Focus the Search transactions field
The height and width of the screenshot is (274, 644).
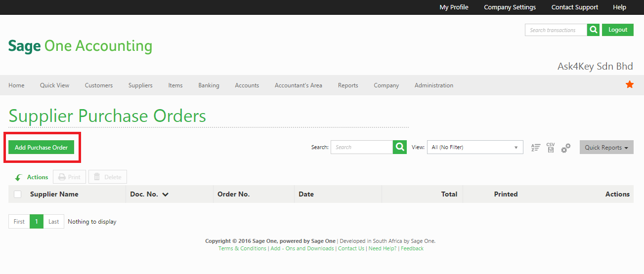pos(556,30)
